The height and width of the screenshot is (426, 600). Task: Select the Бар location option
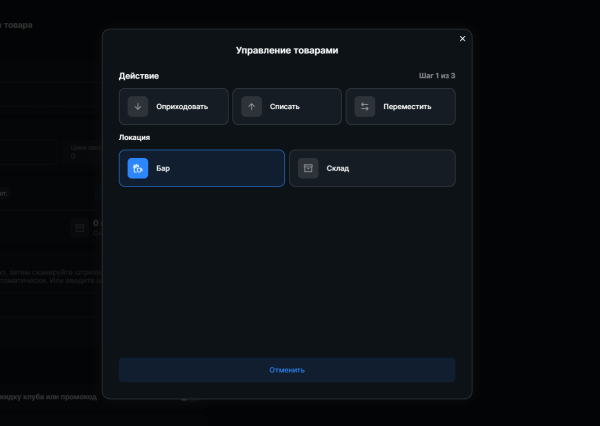point(202,168)
